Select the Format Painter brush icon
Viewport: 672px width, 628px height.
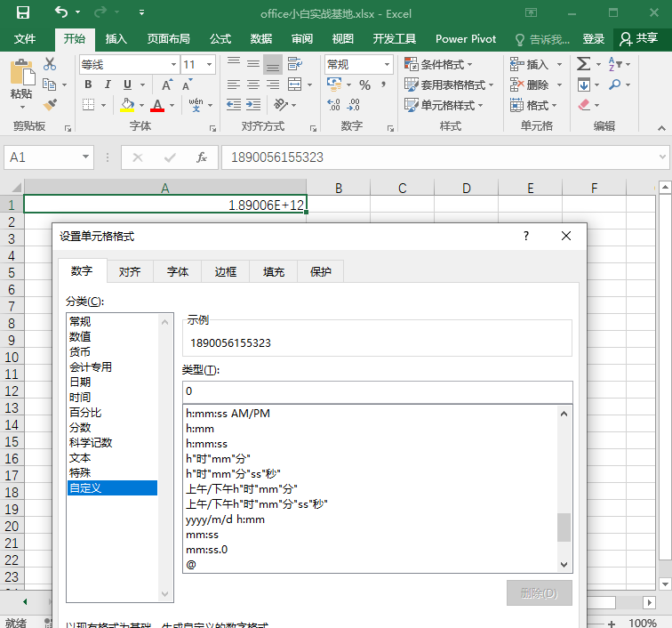[50, 105]
